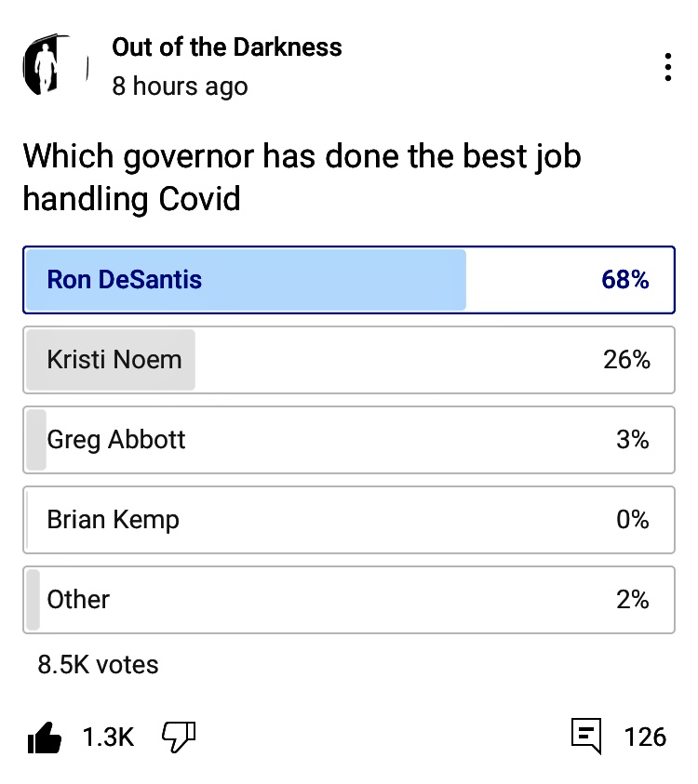Click the 8.5K votes label
This screenshot has width=698, height=784.
point(98,665)
